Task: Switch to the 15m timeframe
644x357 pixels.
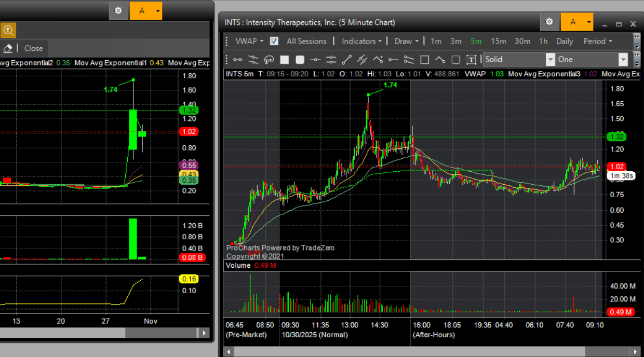Action: tap(498, 41)
